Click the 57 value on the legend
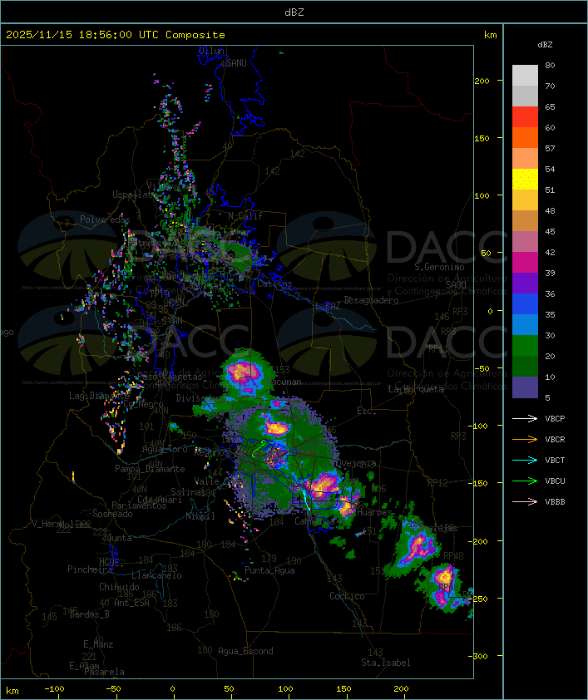The height and width of the screenshot is (700, 588). (x=550, y=148)
